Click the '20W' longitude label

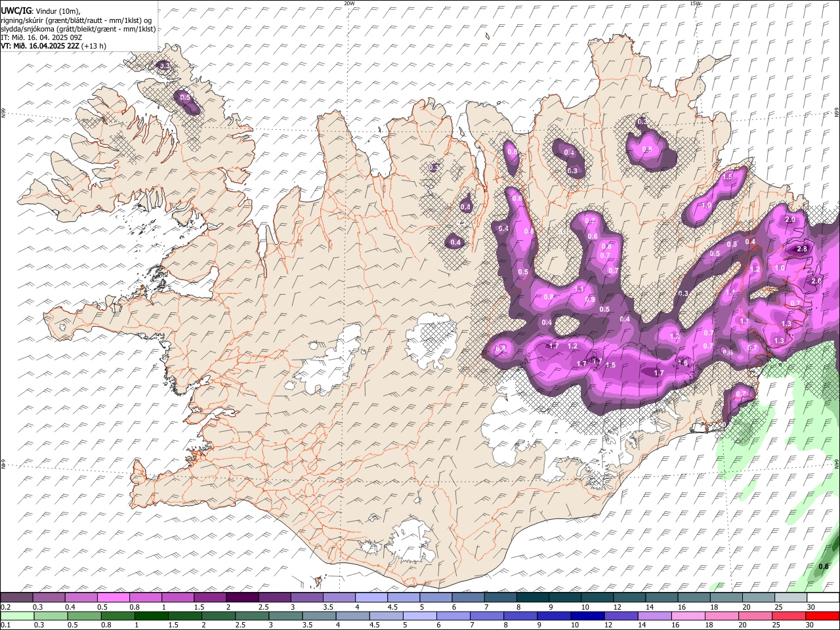click(x=349, y=3)
